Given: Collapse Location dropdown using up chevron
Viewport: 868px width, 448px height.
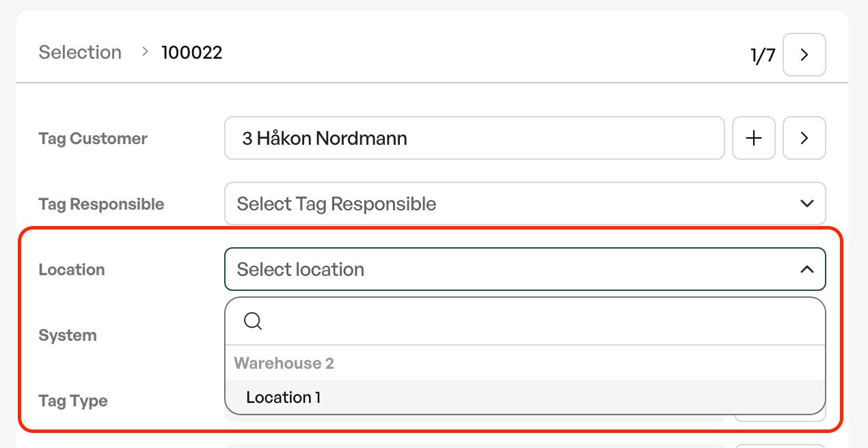Looking at the screenshot, I should 806,269.
